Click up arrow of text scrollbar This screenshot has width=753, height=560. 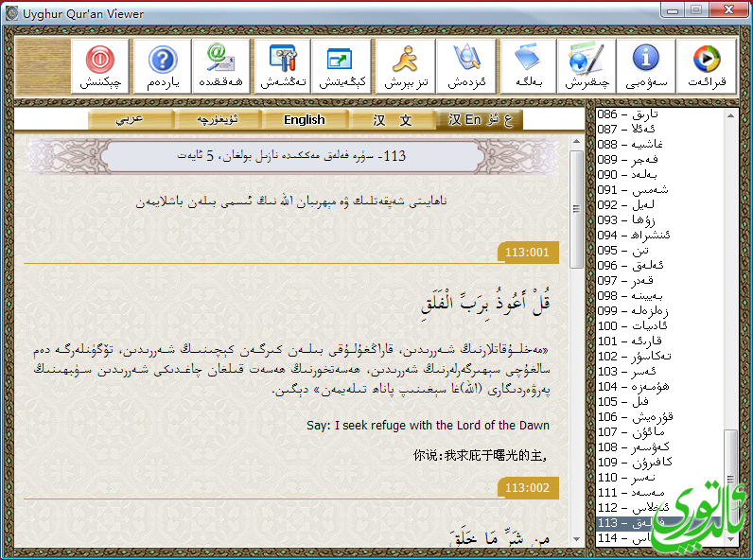576,142
